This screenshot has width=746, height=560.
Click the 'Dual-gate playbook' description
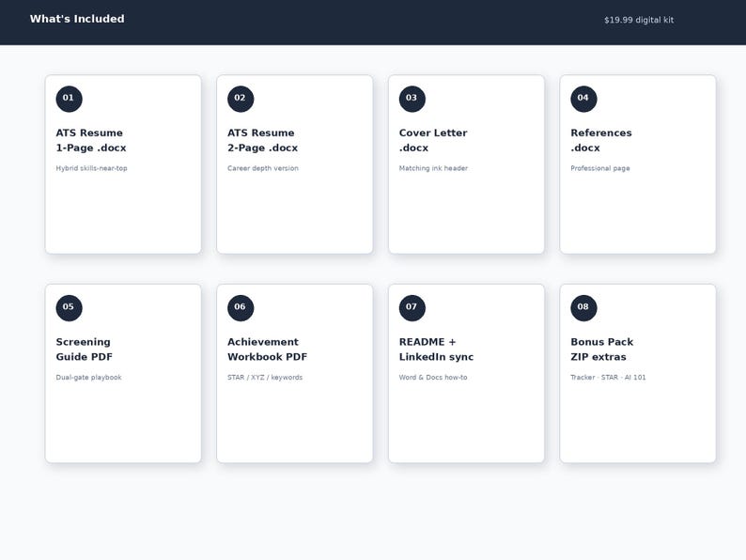(88, 378)
